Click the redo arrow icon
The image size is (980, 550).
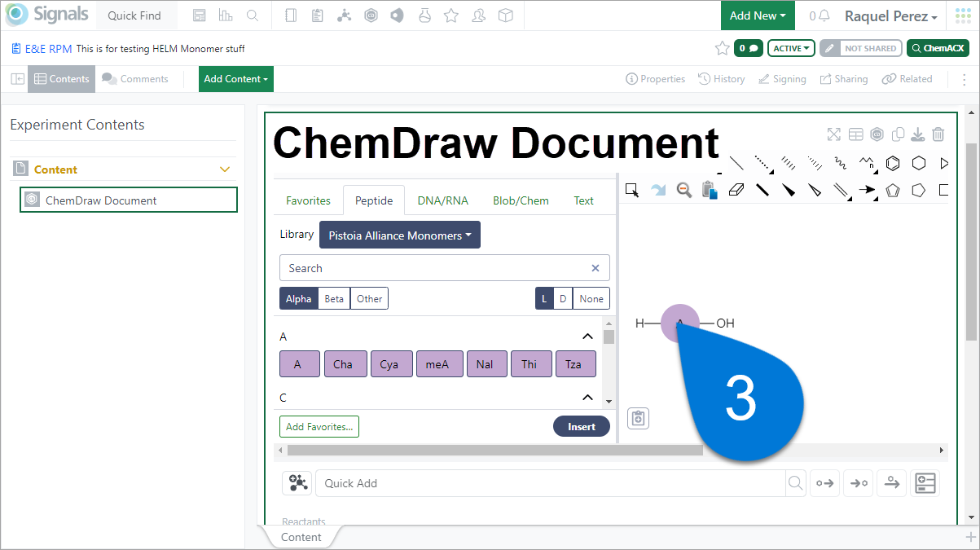(x=658, y=190)
